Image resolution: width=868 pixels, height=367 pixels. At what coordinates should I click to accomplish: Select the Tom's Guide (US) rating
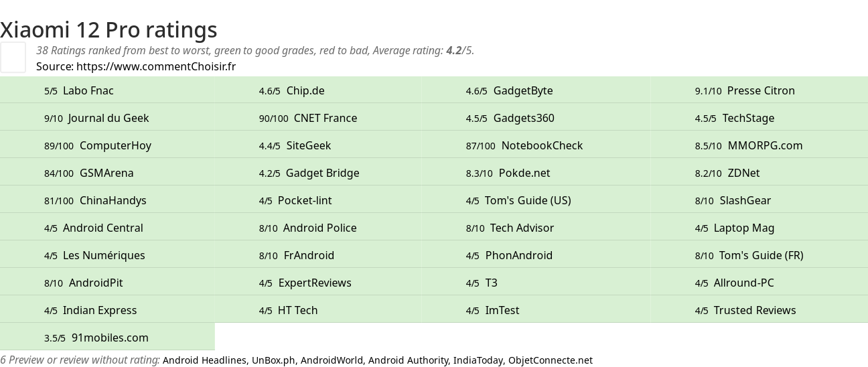pyautogui.click(x=536, y=200)
